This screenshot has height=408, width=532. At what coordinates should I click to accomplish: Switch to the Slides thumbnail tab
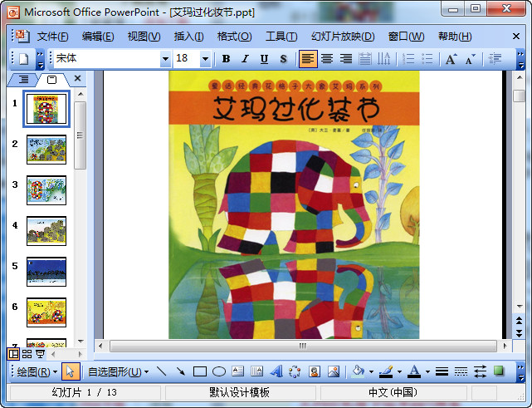[x=52, y=80]
